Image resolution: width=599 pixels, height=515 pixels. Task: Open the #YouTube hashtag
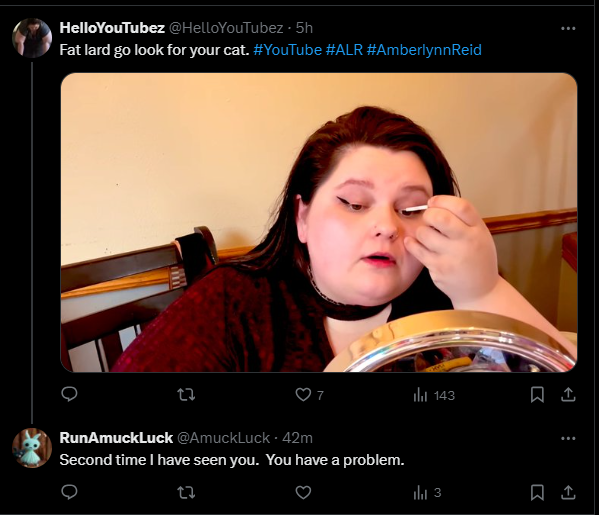coord(288,50)
